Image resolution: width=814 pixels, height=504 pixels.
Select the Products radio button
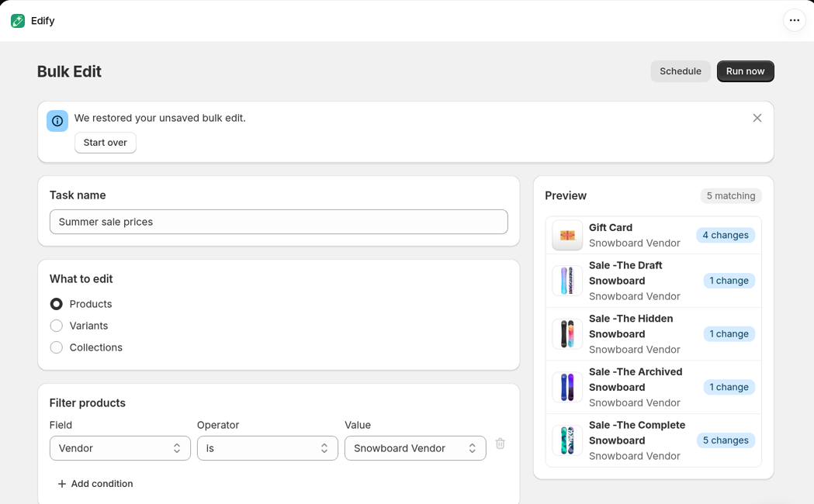click(56, 304)
